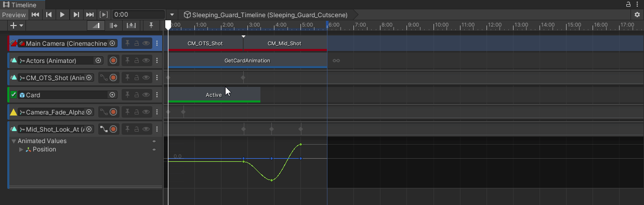644x205 pixels.
Task: Open the timeline selector dropdown arrow
Action: (173, 15)
